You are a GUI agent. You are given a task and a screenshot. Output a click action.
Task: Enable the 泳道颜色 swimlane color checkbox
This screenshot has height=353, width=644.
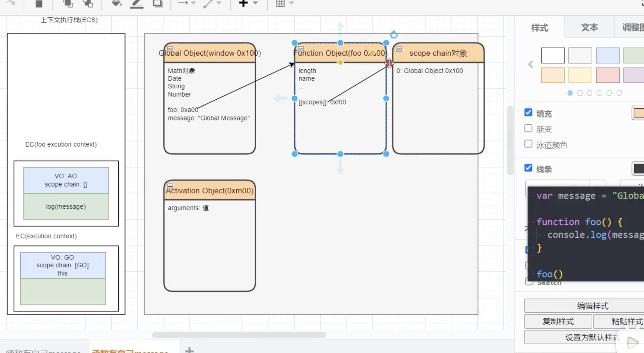528,144
